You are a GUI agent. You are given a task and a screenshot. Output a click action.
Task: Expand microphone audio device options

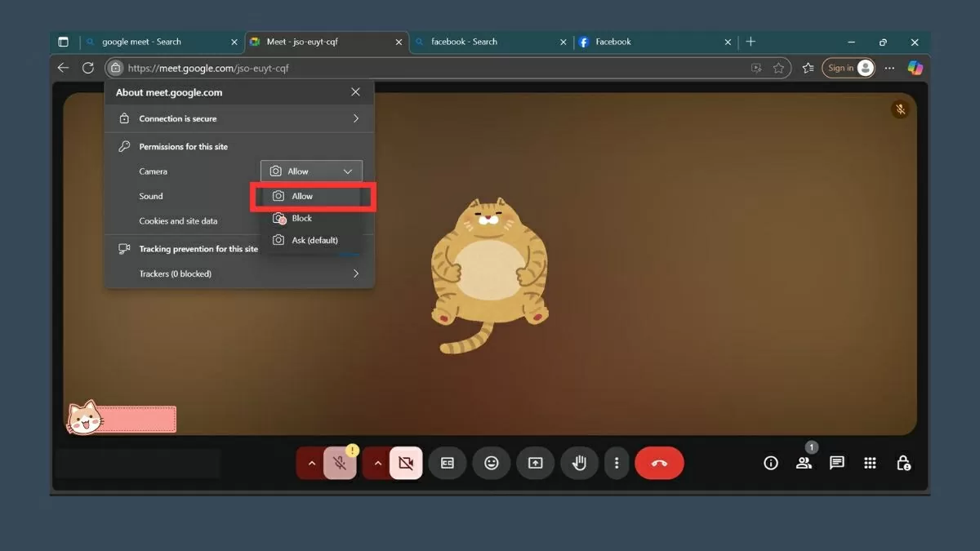311,463
